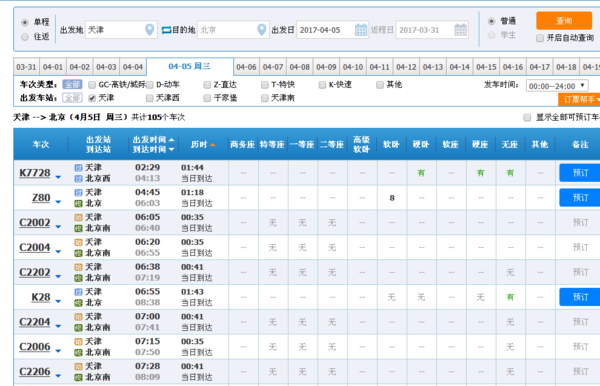Click the 目的地 input field with 北京

pyautogui.click(x=233, y=29)
